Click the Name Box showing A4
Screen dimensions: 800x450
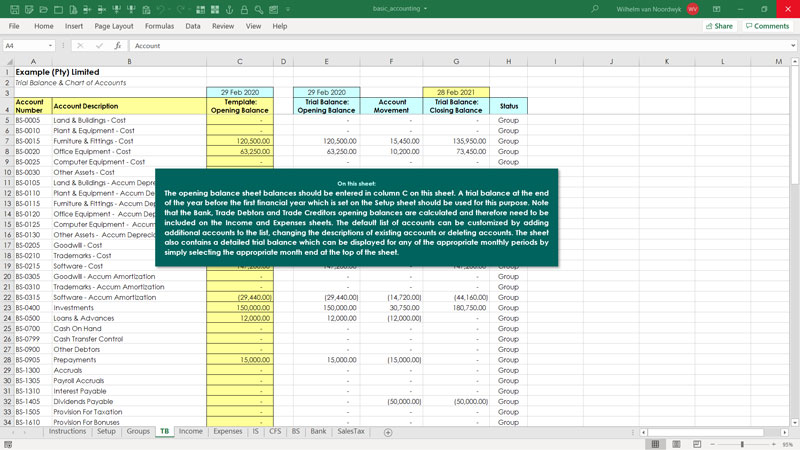click(x=24, y=45)
